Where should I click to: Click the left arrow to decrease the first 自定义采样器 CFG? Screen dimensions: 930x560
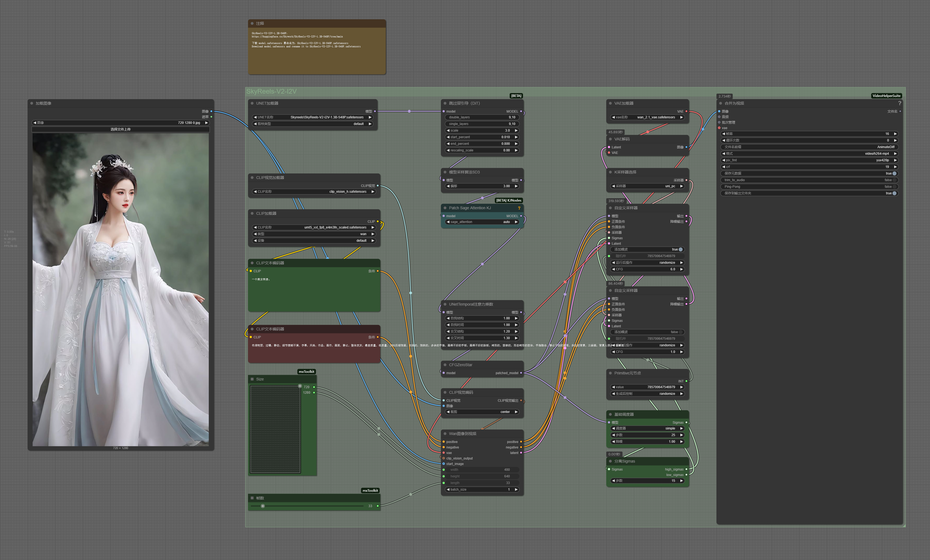tap(613, 269)
